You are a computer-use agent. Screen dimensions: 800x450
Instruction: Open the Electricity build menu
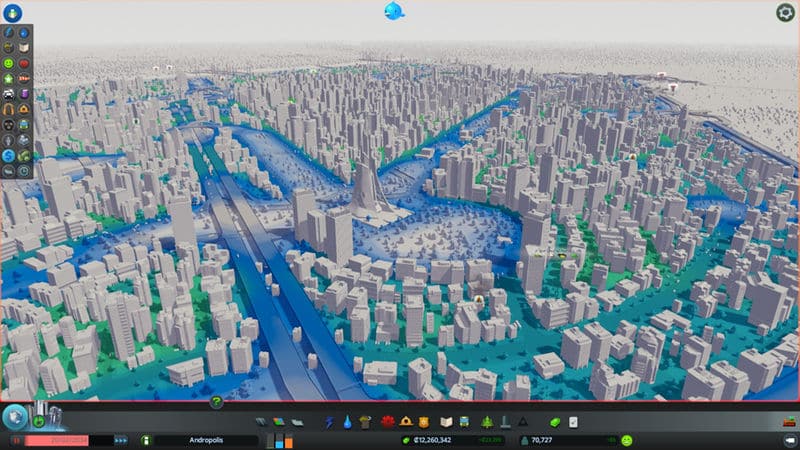tap(329, 423)
